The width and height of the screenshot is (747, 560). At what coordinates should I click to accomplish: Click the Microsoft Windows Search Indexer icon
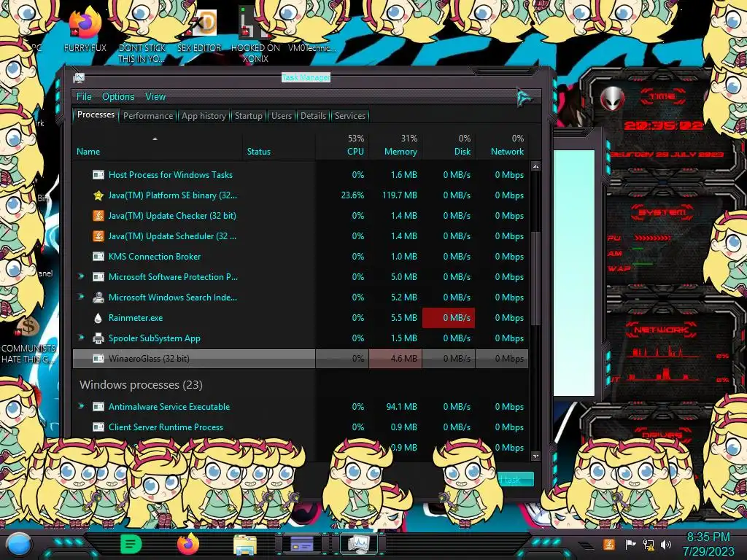tap(98, 297)
